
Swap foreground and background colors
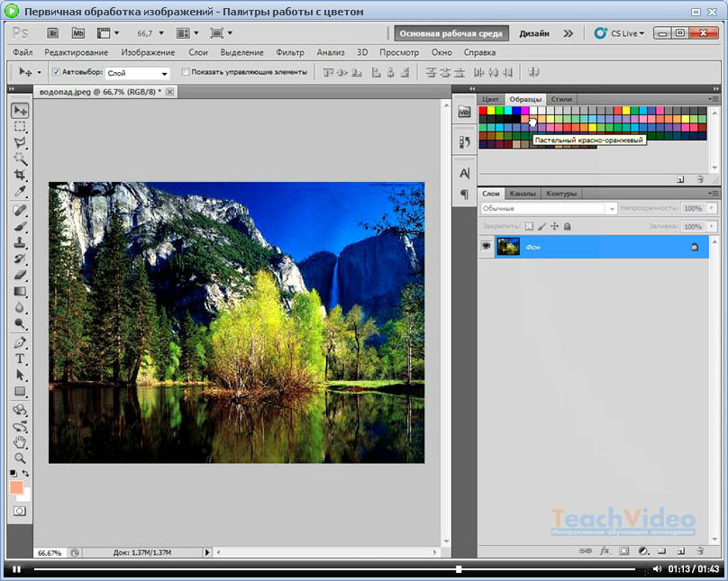point(25,473)
